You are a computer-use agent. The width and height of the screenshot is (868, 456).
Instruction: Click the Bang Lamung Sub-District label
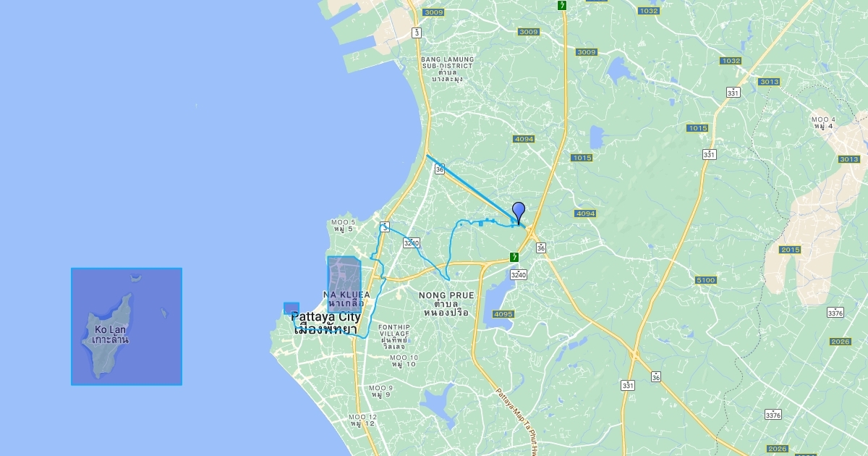coord(448,69)
